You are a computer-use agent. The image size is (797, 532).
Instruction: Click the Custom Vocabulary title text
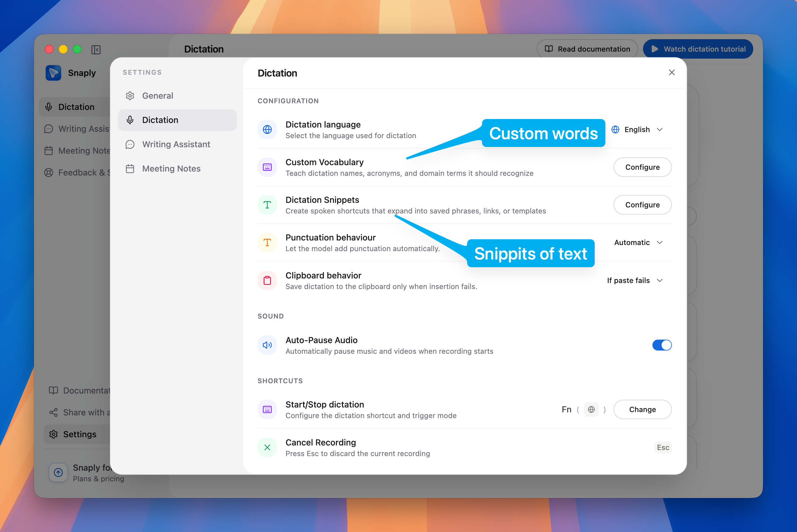[324, 162]
